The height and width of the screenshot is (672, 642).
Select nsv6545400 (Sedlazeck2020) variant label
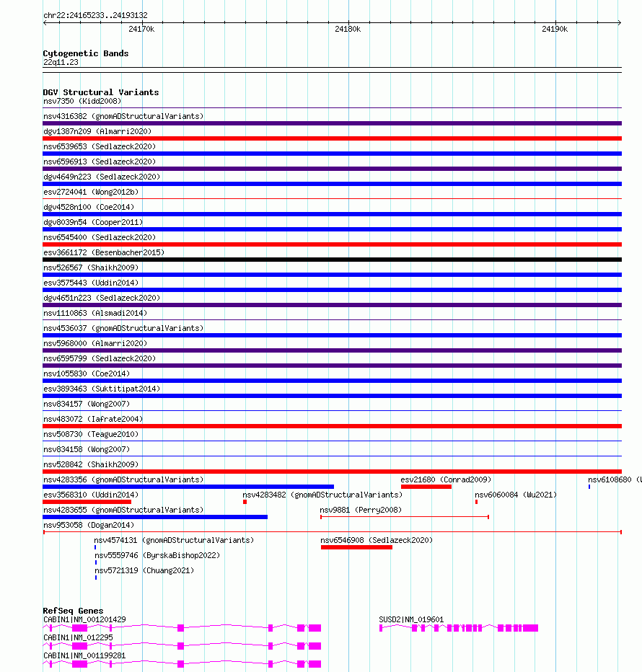100,237
